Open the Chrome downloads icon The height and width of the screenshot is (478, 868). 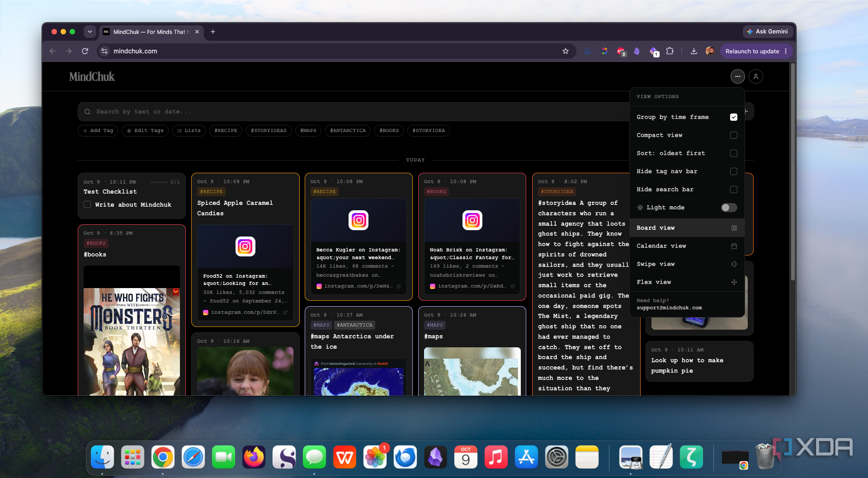(693, 51)
